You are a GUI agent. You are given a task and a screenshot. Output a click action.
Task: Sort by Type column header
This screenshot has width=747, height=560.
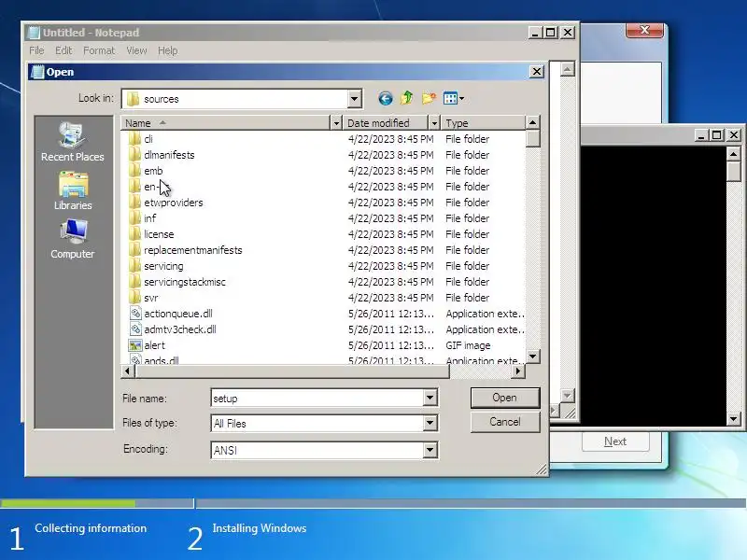click(x=483, y=123)
